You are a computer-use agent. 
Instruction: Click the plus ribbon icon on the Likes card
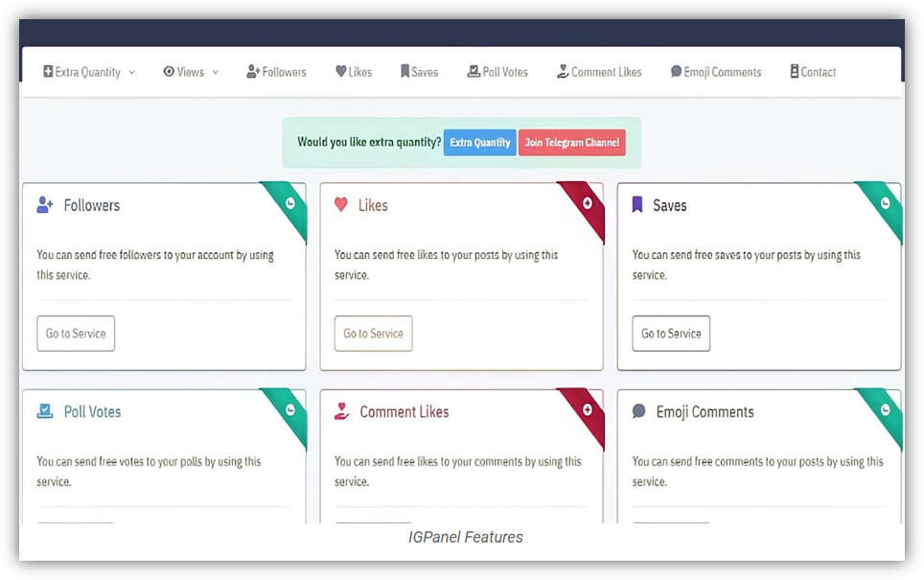(x=588, y=203)
